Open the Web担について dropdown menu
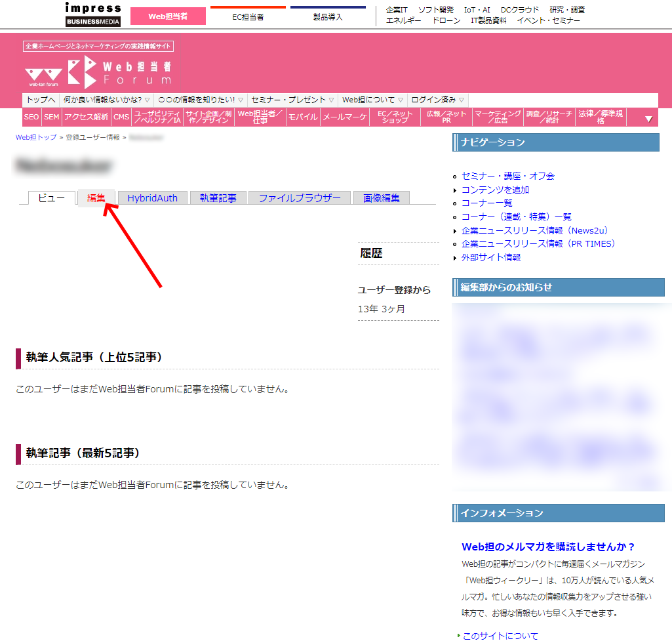This screenshot has width=672, height=641. tap(372, 100)
